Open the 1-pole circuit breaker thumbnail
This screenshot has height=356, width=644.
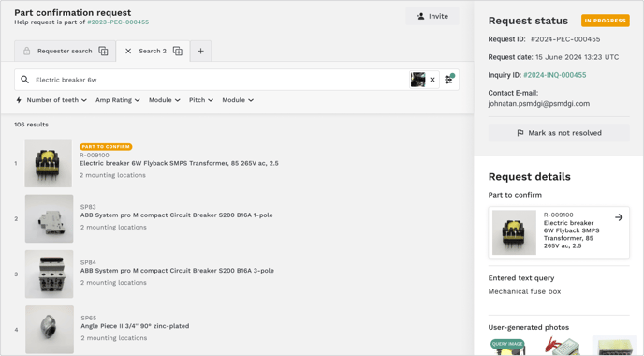pyautogui.click(x=49, y=218)
